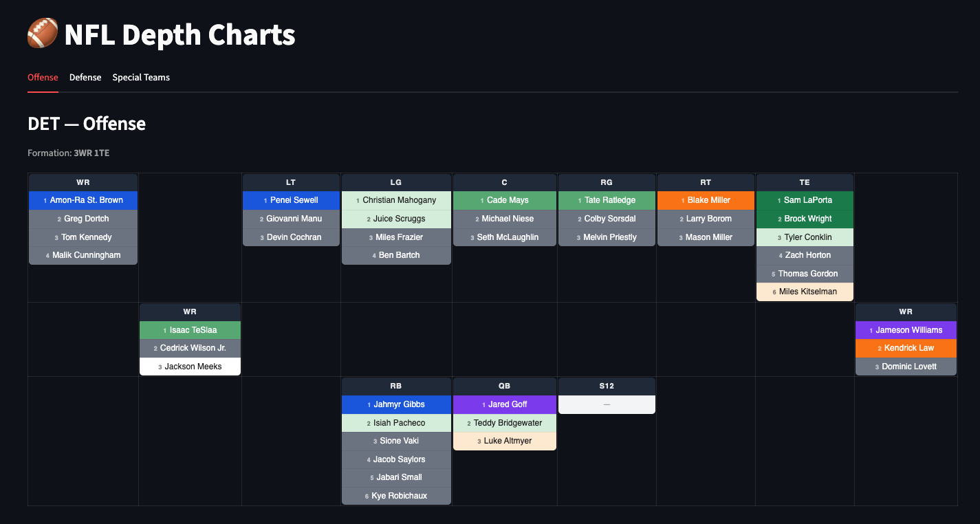Select Jacob Saylors
Image resolution: width=980 pixels, height=524 pixels.
tap(396, 459)
